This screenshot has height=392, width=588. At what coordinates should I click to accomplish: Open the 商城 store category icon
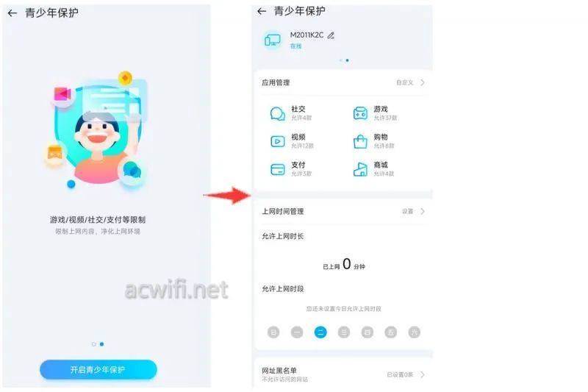(360, 170)
